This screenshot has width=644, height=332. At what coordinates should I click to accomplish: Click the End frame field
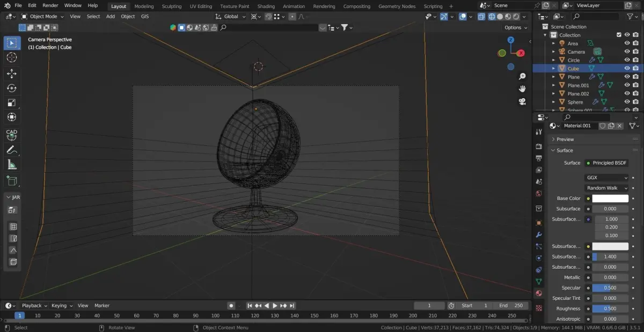[512, 306]
